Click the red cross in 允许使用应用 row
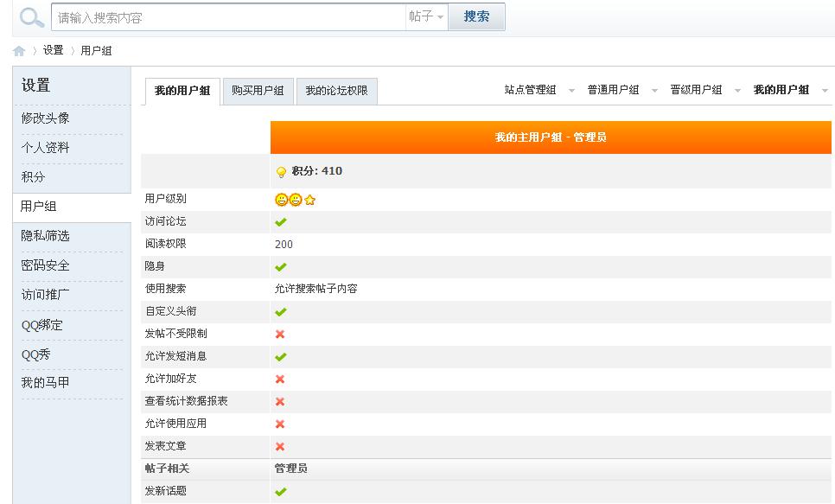 (x=280, y=424)
